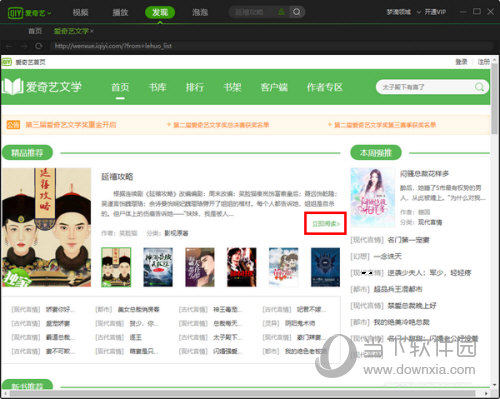Open the rightmost announcement link
The image size is (500, 399).
point(385,125)
